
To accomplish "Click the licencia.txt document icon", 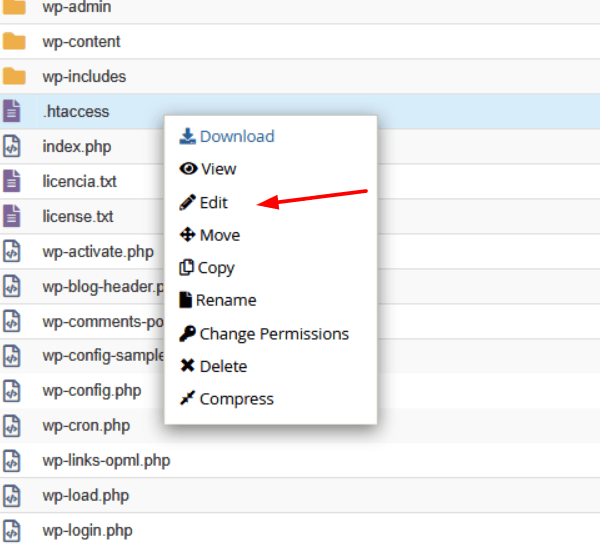I will 11,181.
